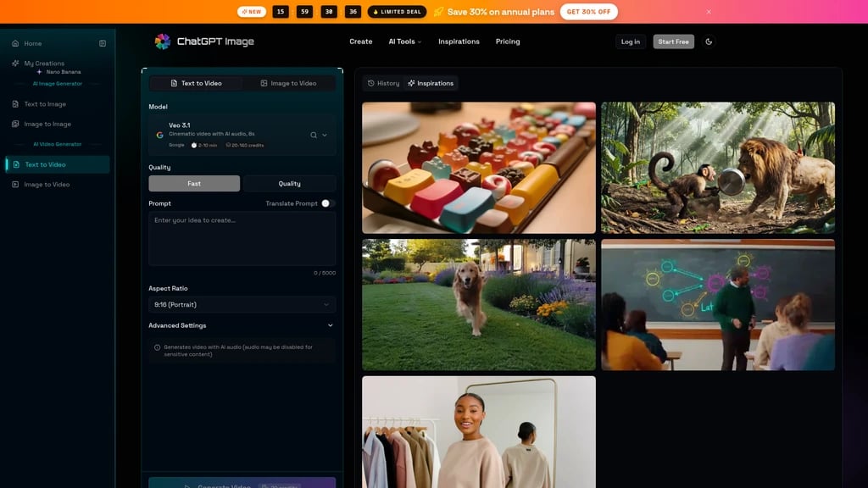Click the Image to Video sidebar icon
The height and width of the screenshot is (488, 868).
(x=15, y=184)
